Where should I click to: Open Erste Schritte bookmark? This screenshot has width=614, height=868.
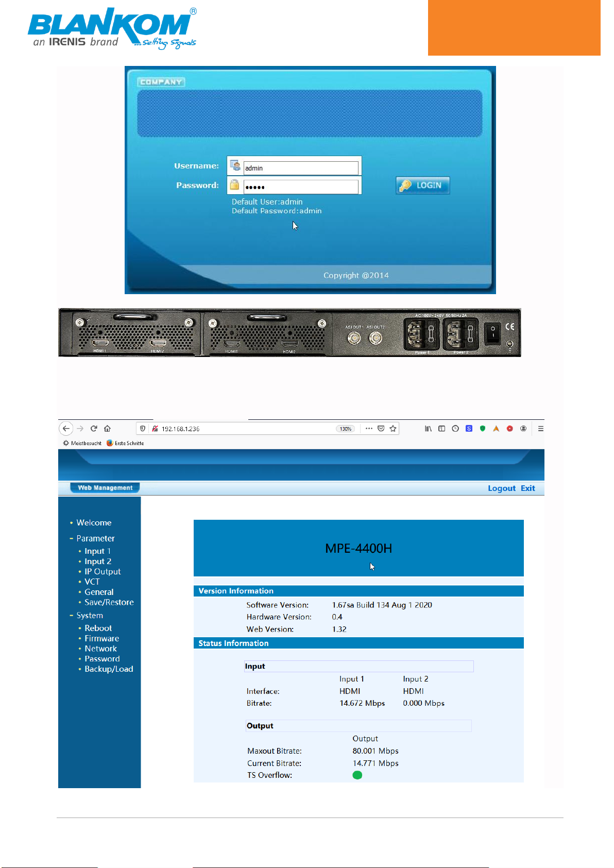coord(125,443)
